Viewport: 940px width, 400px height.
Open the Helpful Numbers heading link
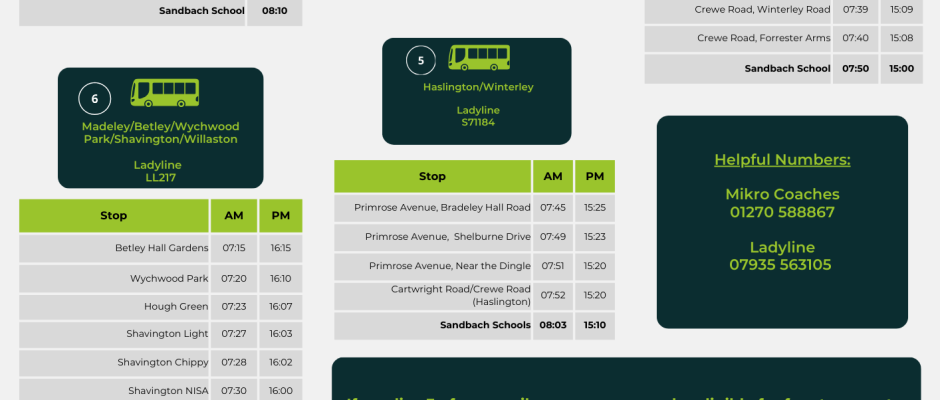coord(782,160)
